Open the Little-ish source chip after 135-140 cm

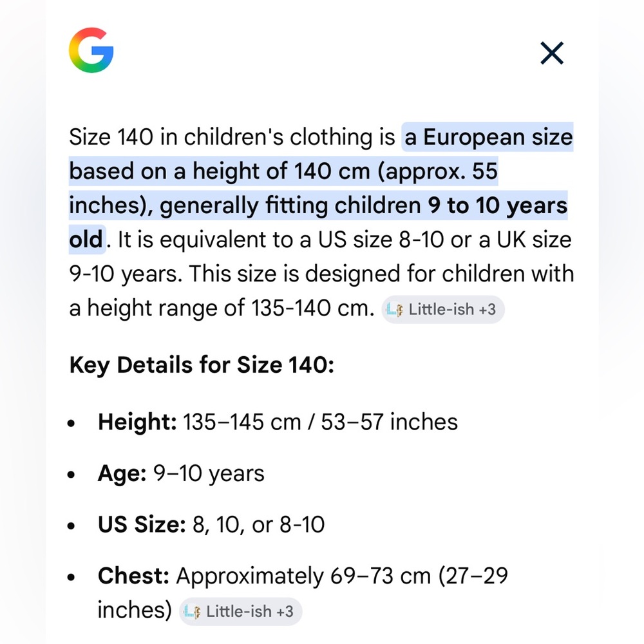(443, 309)
